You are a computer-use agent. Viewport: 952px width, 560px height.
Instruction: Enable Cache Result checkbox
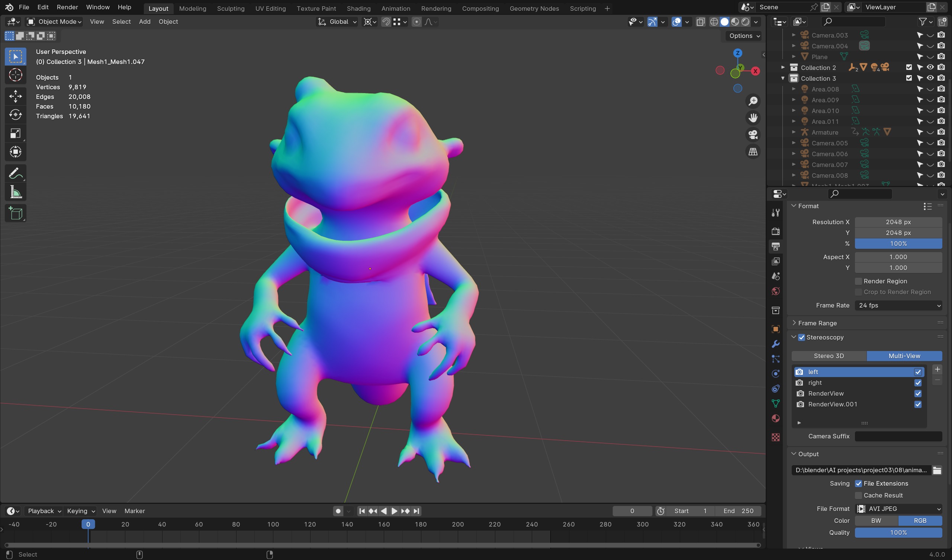point(858,495)
